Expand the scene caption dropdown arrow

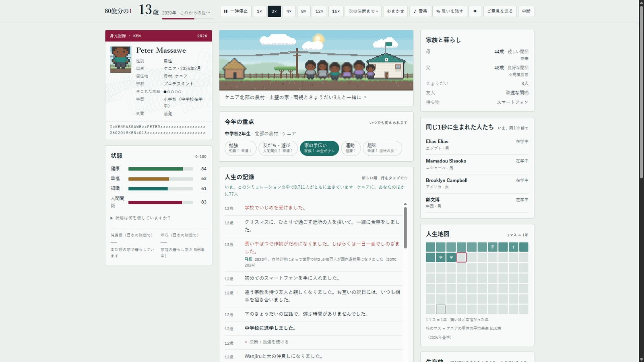point(365,97)
